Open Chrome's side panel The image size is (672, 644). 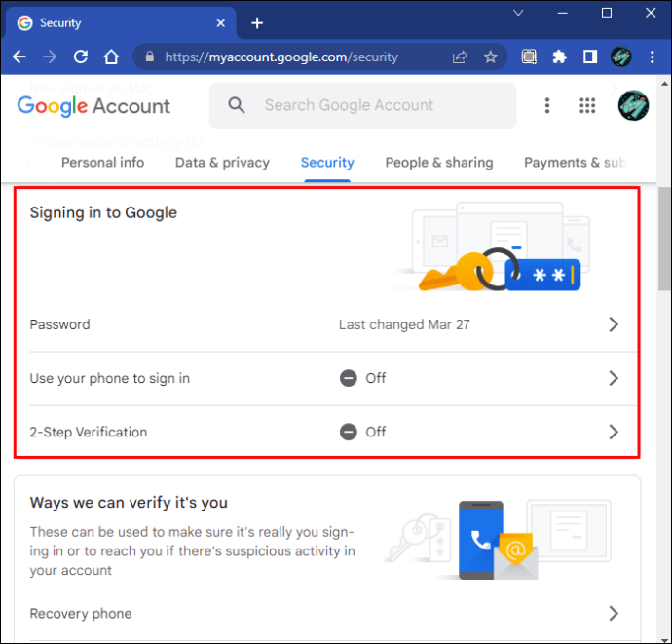pos(589,57)
